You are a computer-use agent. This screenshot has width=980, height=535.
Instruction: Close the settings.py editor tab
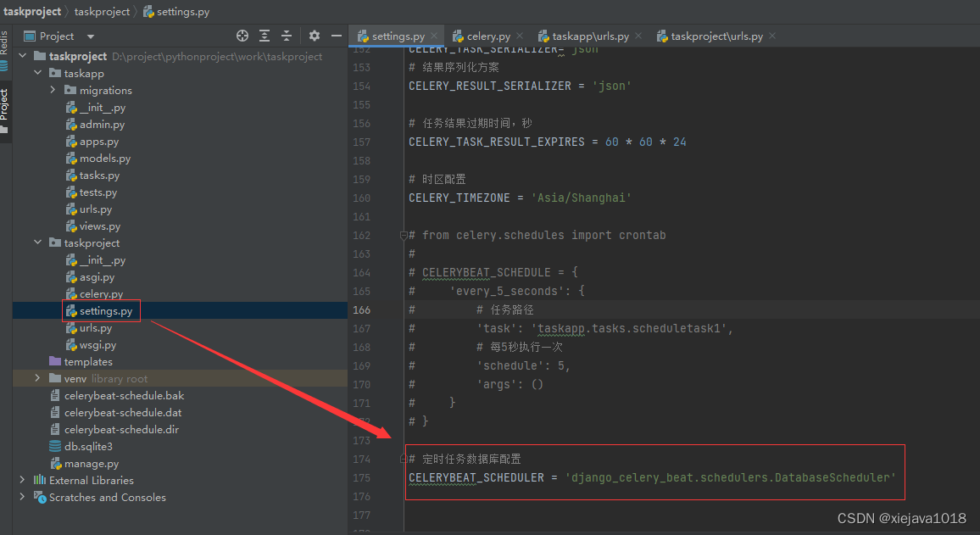click(433, 36)
